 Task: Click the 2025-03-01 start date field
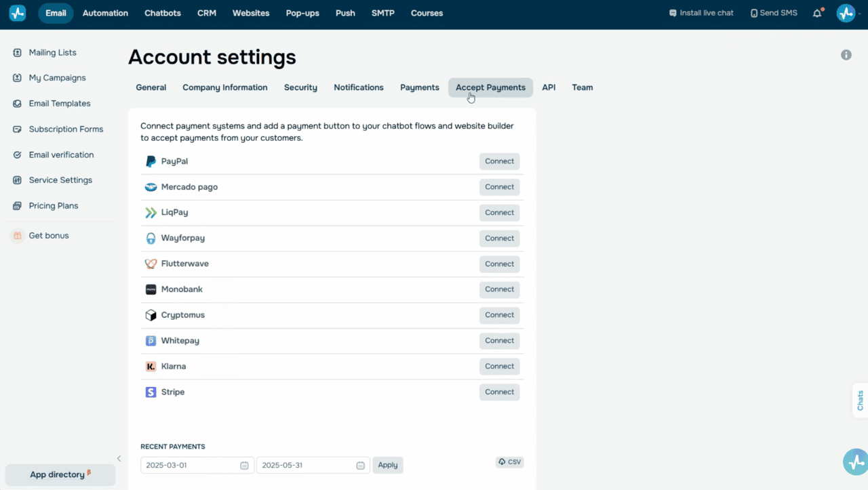click(197, 466)
